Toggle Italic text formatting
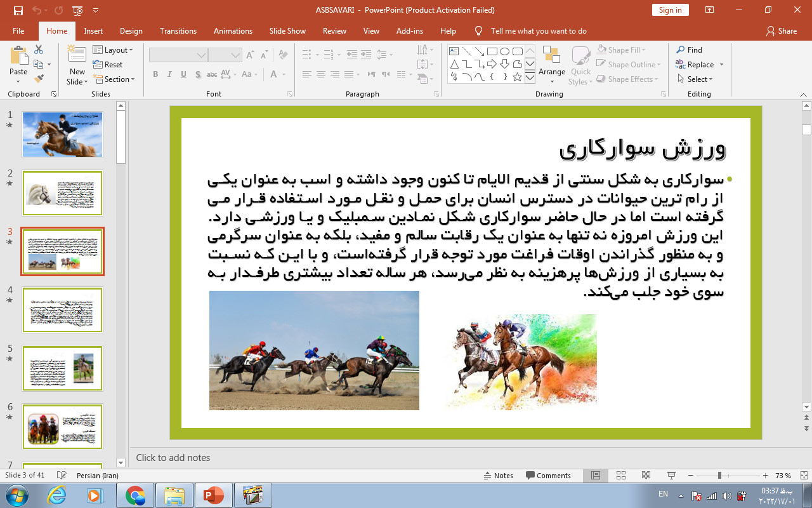Image resolution: width=812 pixels, height=508 pixels. [169, 74]
